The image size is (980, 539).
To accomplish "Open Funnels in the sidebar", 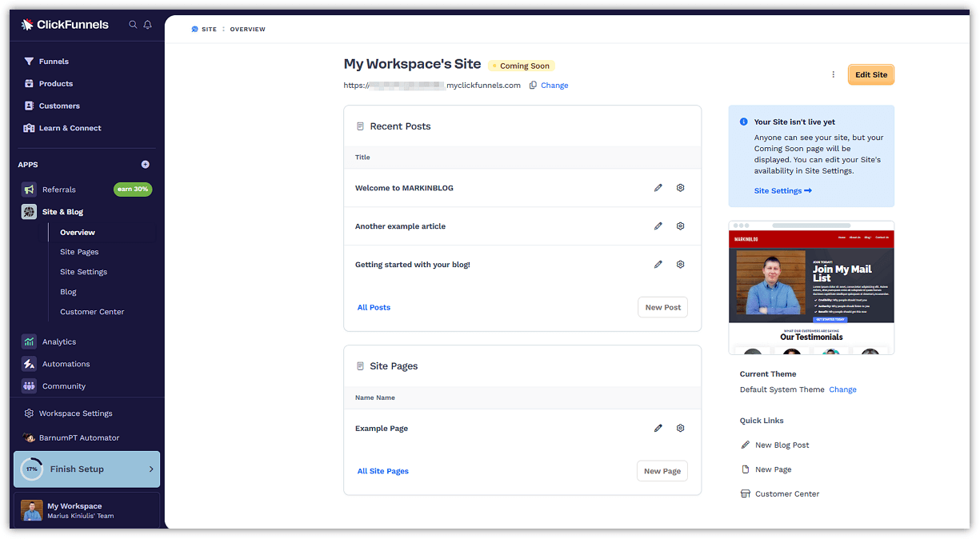I will tap(54, 62).
